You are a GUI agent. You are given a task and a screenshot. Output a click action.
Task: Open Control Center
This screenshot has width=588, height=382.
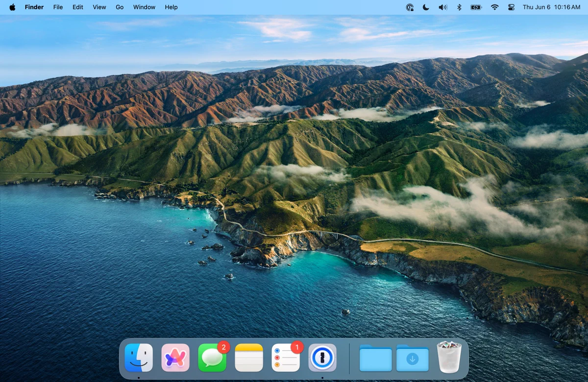[x=511, y=7]
